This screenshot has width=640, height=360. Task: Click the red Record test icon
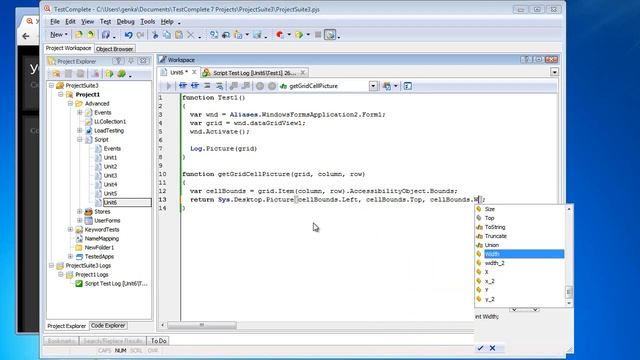click(280, 35)
